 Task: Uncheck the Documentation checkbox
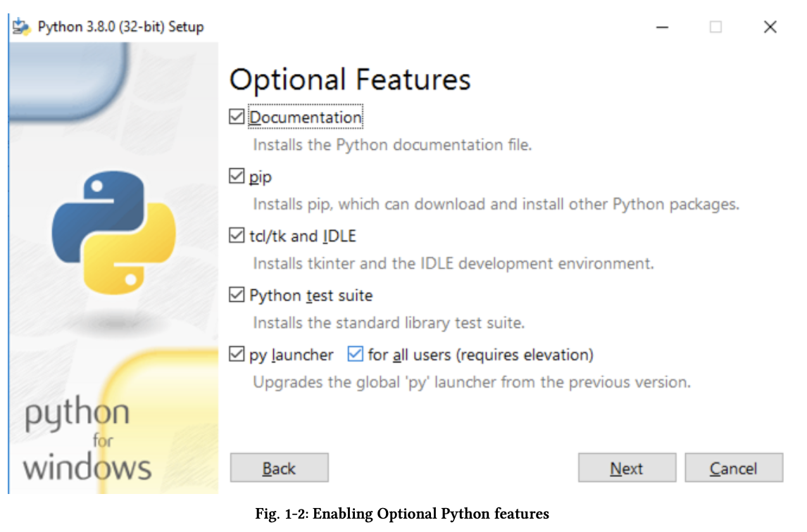237,117
